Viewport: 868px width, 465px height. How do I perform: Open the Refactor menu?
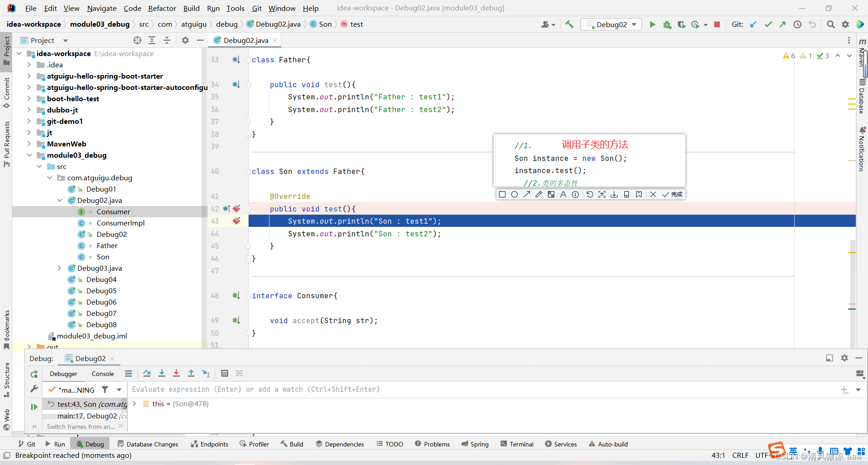click(162, 8)
